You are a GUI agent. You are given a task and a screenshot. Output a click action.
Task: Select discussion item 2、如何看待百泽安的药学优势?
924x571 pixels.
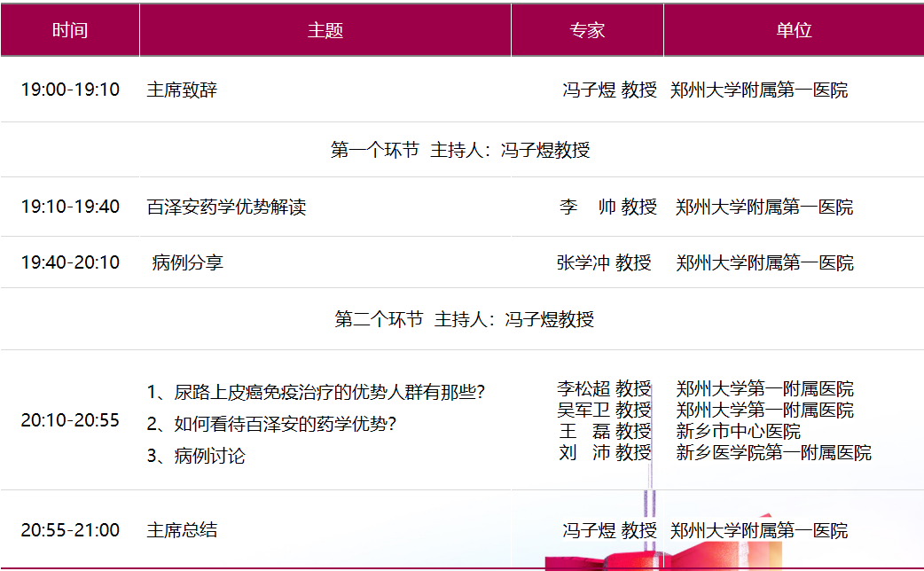[271, 424]
